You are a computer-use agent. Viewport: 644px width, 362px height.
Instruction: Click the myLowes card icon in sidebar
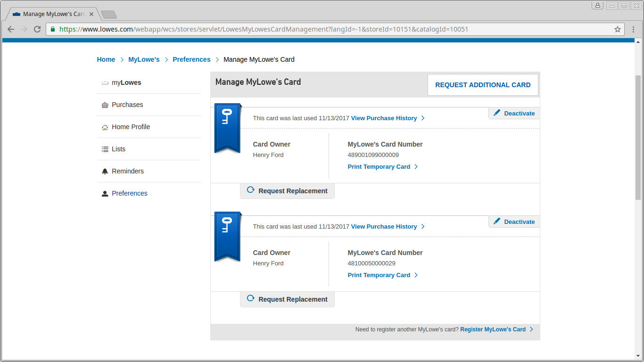click(105, 82)
